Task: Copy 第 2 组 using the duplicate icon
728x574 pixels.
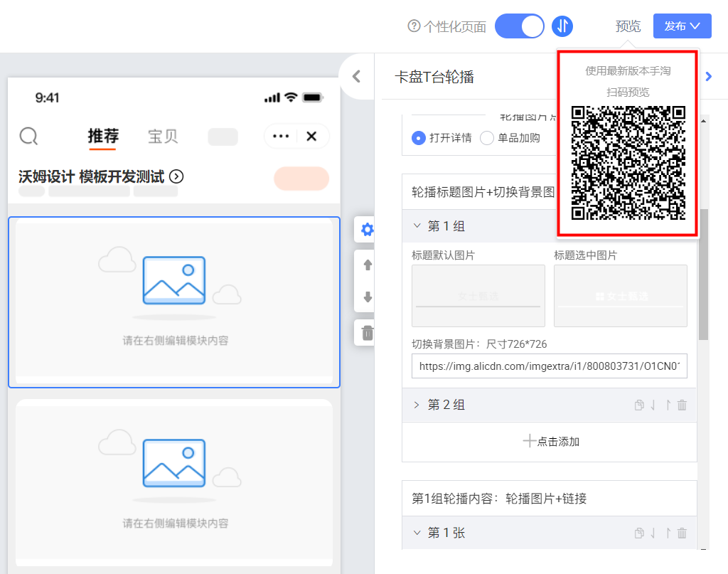Action: tap(639, 405)
